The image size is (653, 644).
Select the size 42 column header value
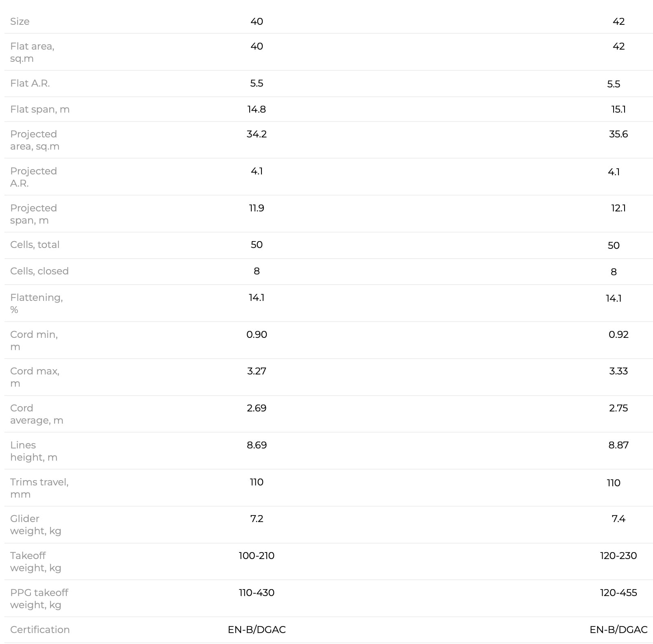tap(618, 22)
